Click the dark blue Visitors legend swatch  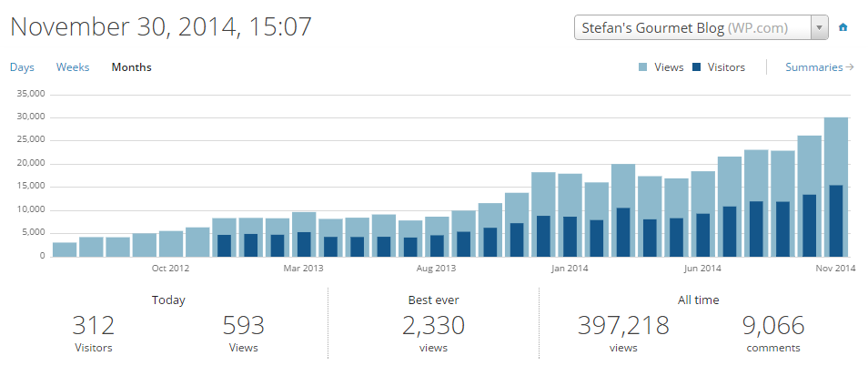point(697,67)
